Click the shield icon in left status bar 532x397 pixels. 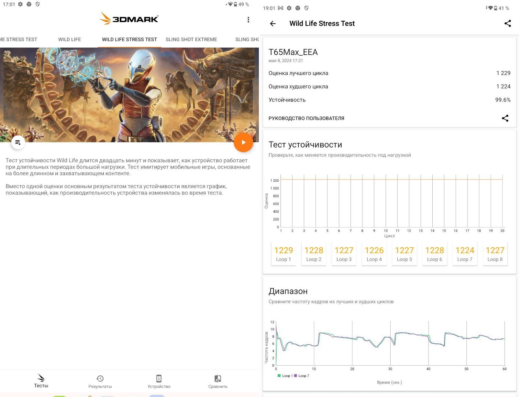click(x=38, y=4)
